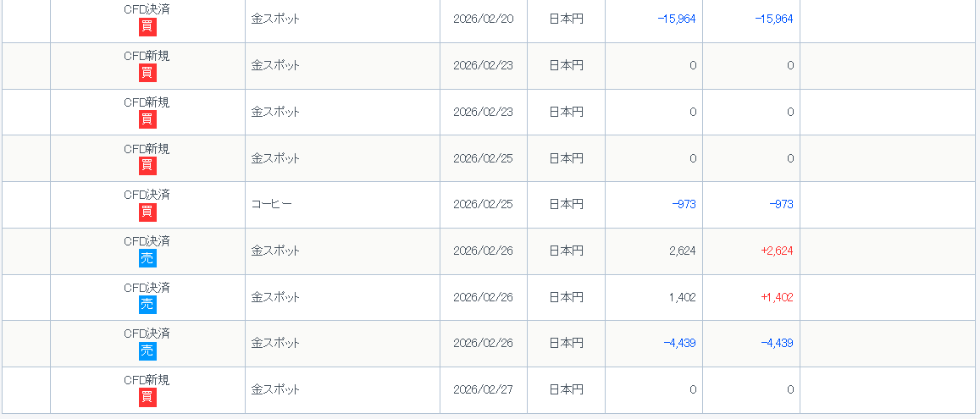Click the blue 売 badge on the +1,402 row
Image resolution: width=980 pixels, height=419 pixels.
coord(147,305)
